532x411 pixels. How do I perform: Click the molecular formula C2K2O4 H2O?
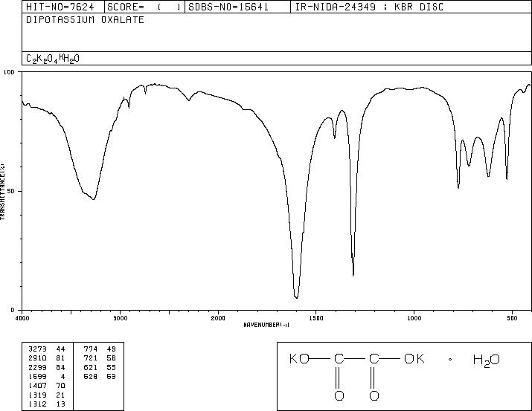[x=53, y=59]
